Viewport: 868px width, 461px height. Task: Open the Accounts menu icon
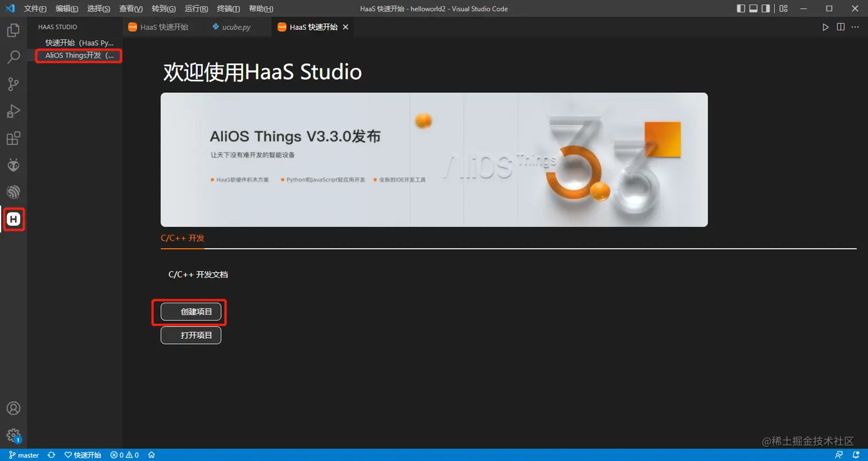(x=13, y=408)
